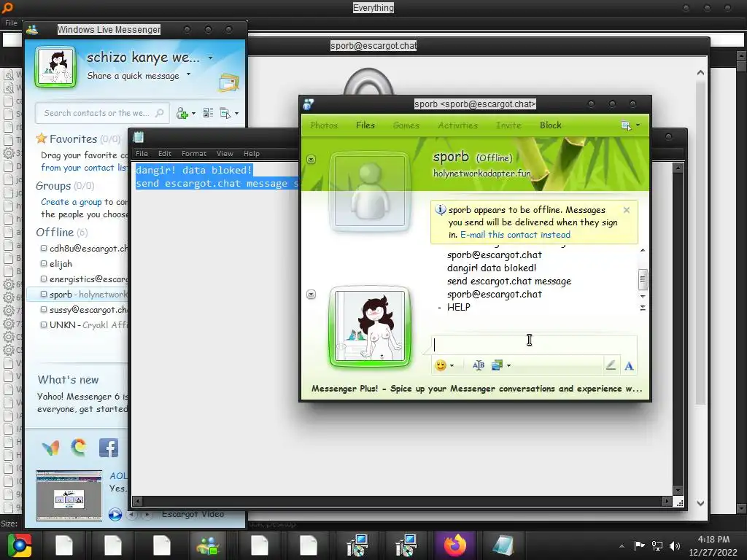Click Invite in chat toolbar
Viewport: 747px width, 560px height.
coord(508,125)
